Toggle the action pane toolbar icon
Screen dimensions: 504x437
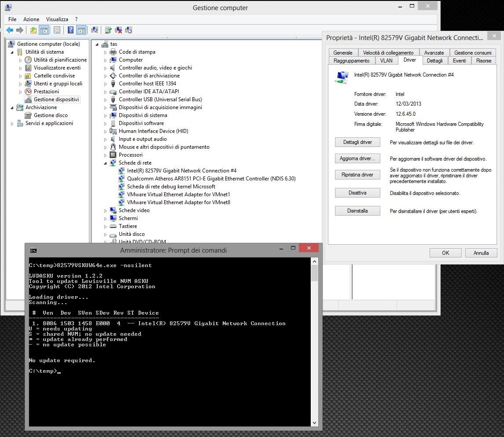81,30
